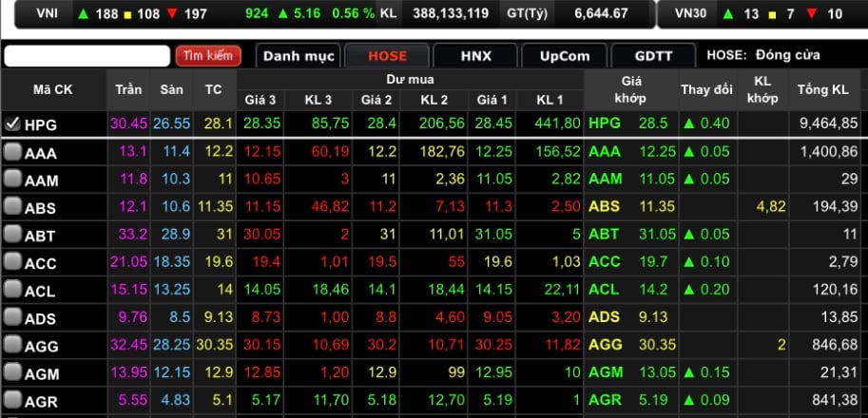Click the Đóng cửa market status
Image resolution: width=868 pixels, height=418 pixels.
click(788, 55)
